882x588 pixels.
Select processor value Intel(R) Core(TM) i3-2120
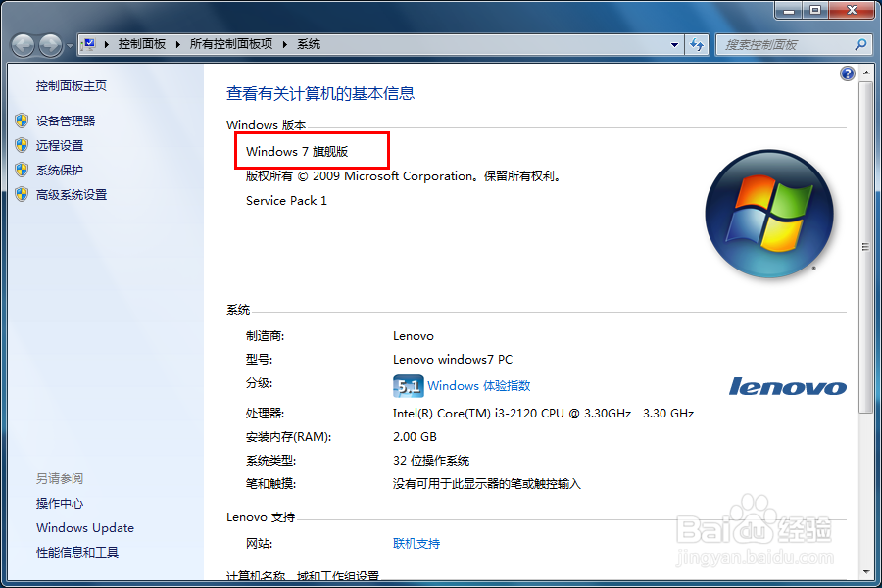tap(543, 413)
